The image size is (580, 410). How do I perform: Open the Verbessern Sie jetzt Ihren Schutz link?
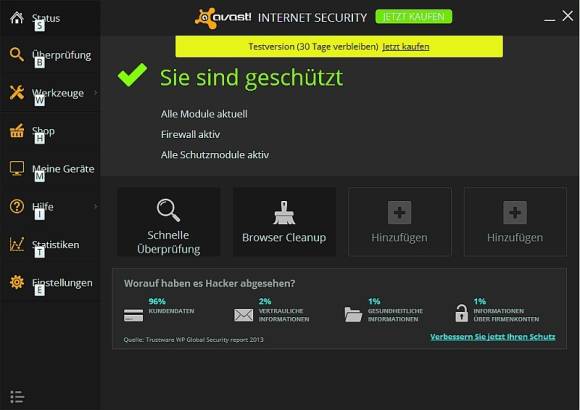coord(493,337)
